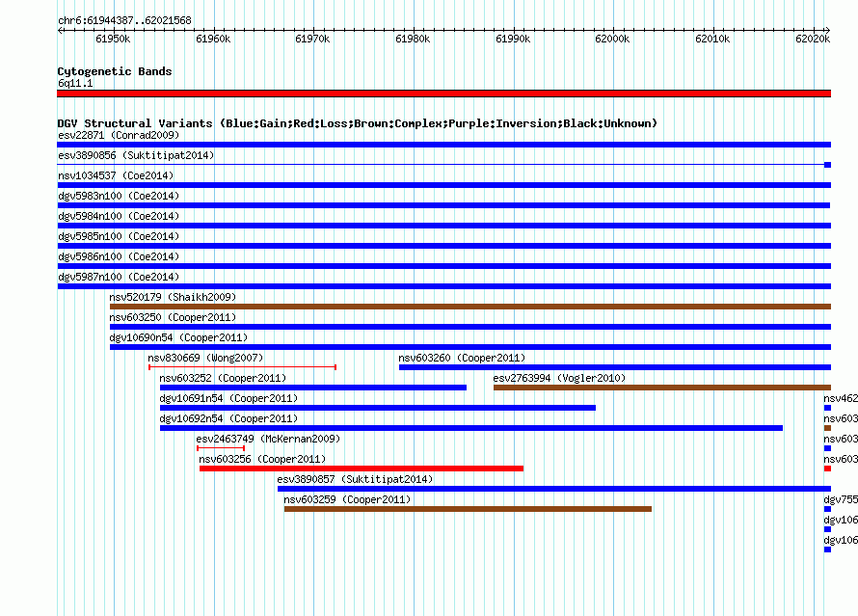Click nsv603256 (Cooper2011) label
This screenshot has width=858, height=616.
pyautogui.click(x=261, y=459)
